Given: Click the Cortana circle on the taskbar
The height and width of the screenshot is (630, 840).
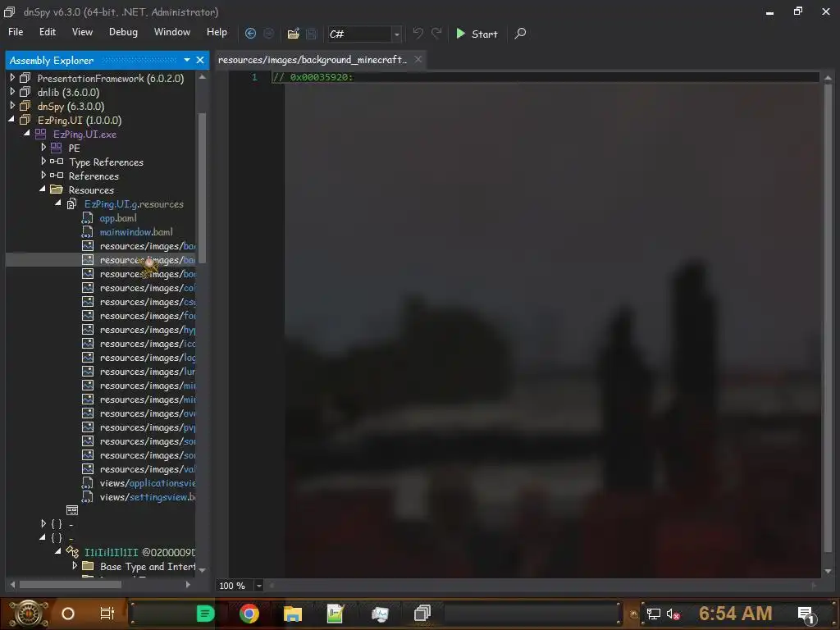Looking at the screenshot, I should tap(68, 614).
